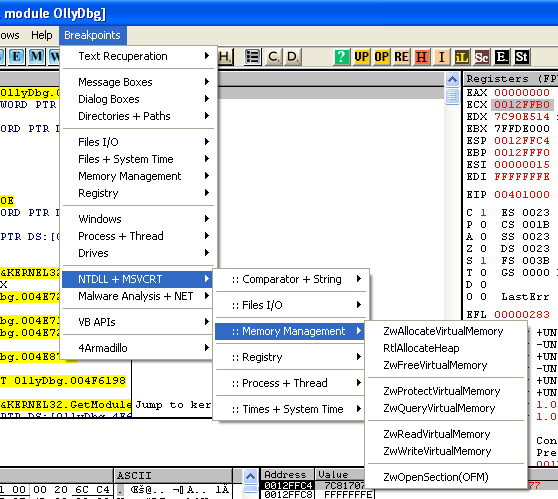Viewport: 558px width, 499px height.
Task: Click the black St toolbar icon
Action: pos(522,57)
